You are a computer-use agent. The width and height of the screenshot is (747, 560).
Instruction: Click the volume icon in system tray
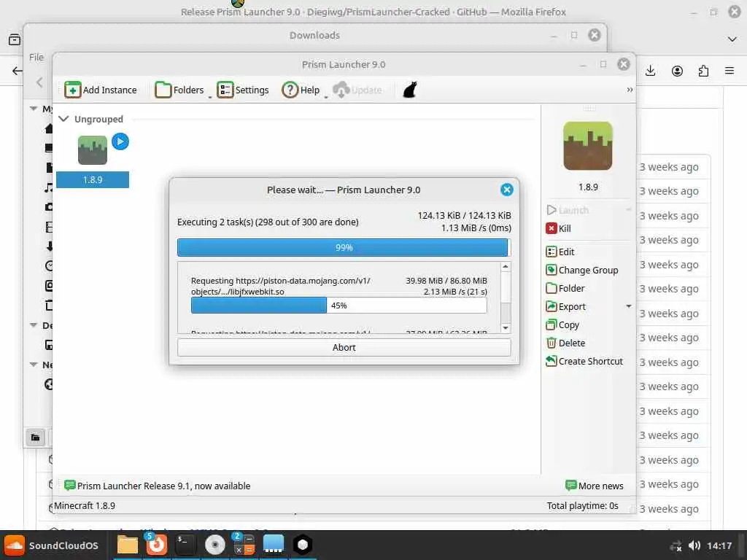click(694, 545)
